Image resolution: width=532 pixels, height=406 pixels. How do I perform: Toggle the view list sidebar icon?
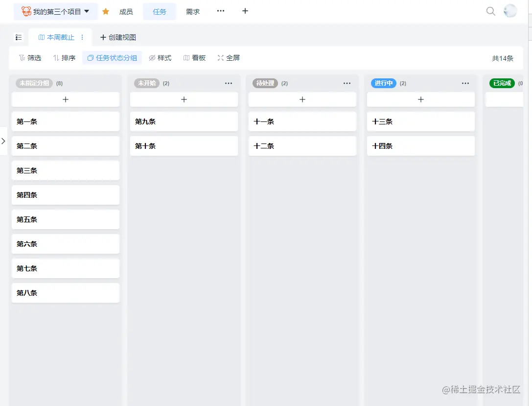(18, 37)
